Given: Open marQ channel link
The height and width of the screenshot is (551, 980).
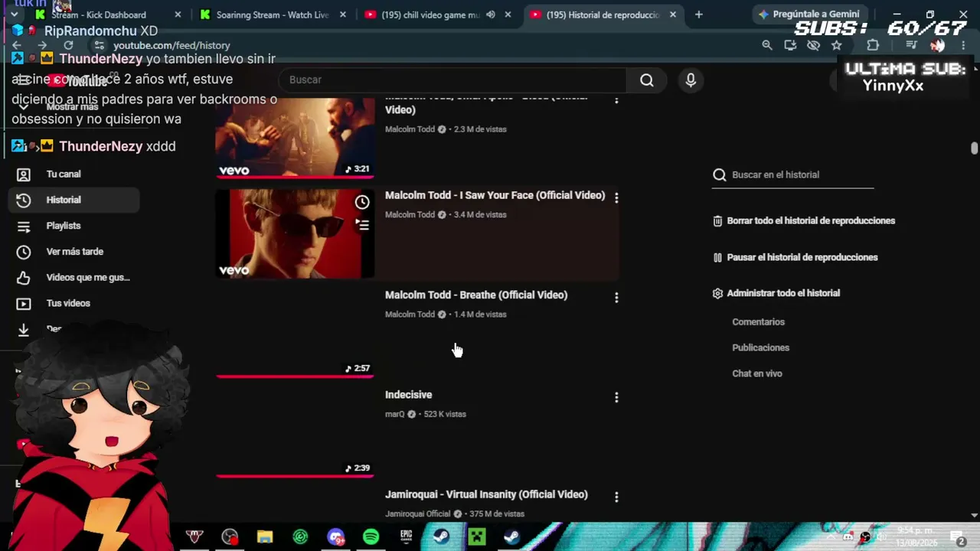Looking at the screenshot, I should tap(394, 414).
